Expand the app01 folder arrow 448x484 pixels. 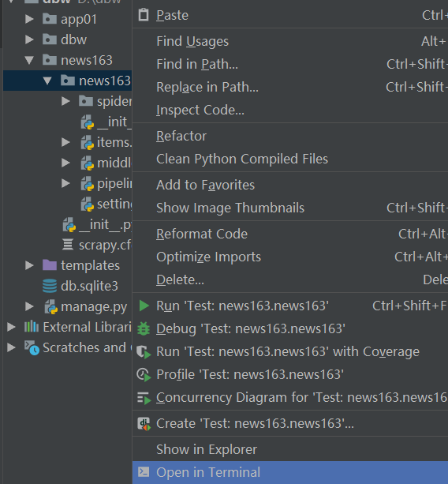coord(29,19)
